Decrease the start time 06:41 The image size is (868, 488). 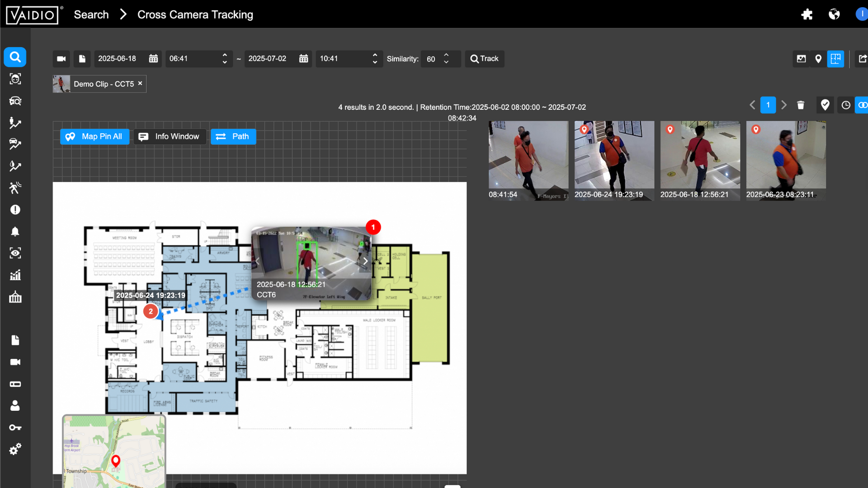click(225, 62)
